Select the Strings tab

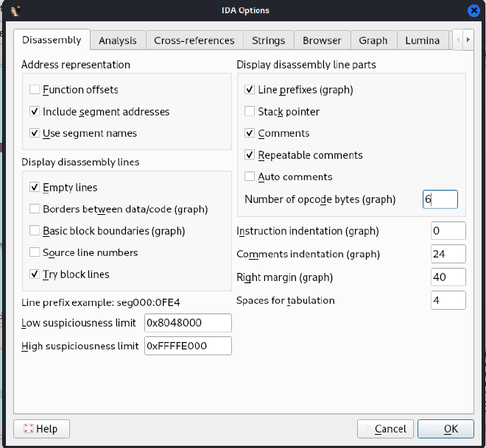[269, 40]
